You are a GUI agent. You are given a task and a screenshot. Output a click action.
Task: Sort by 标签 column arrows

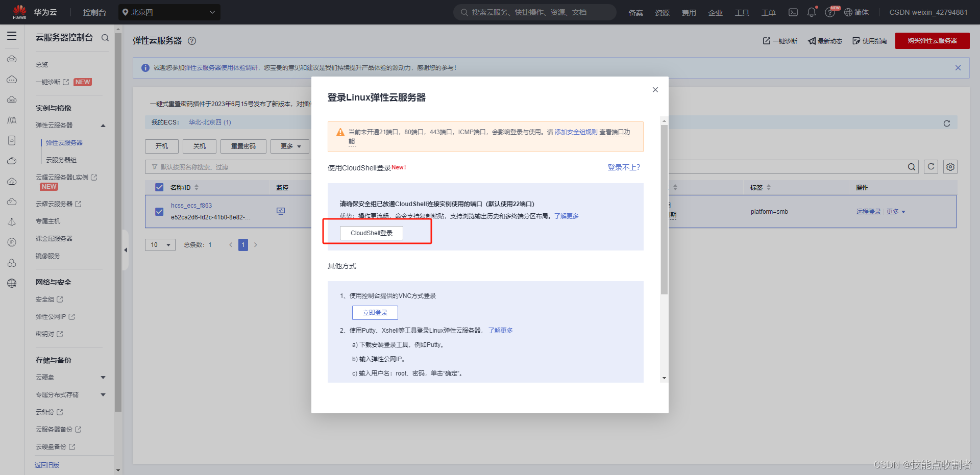(x=769, y=187)
